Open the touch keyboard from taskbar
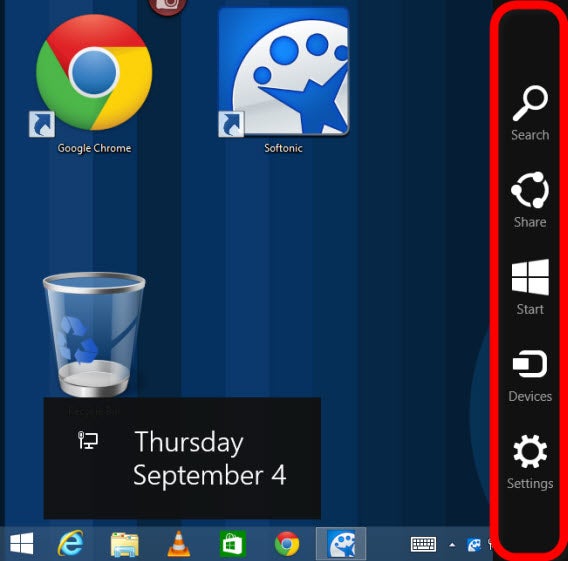The image size is (568, 561). [423, 544]
